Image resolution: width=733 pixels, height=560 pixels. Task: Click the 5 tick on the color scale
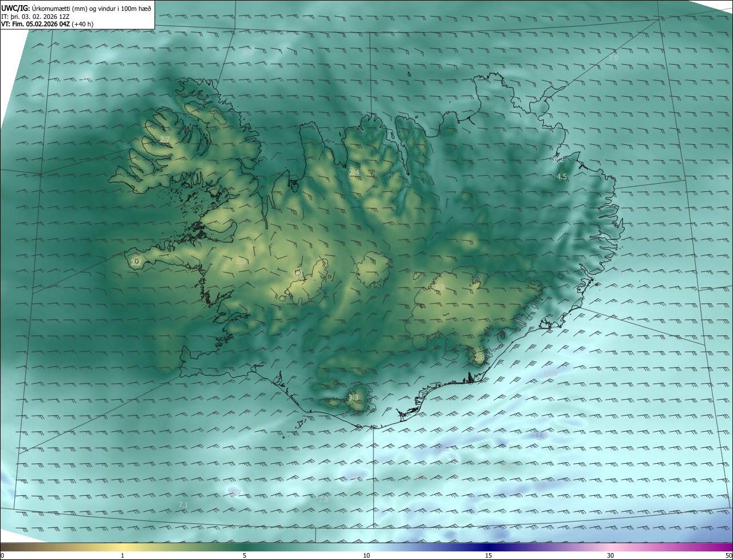coord(245,555)
